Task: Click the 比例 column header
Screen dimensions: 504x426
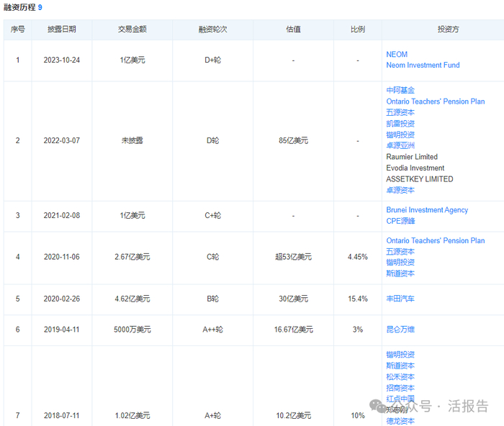Action: point(358,30)
